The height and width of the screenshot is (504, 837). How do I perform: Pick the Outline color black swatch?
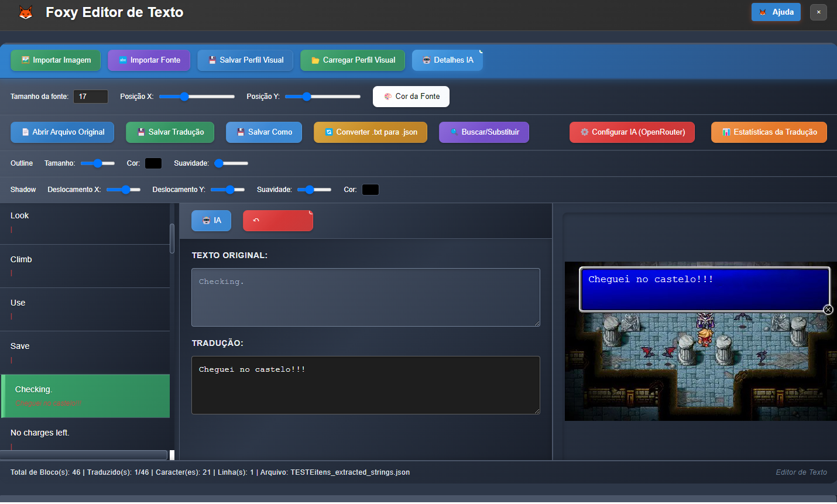point(153,163)
